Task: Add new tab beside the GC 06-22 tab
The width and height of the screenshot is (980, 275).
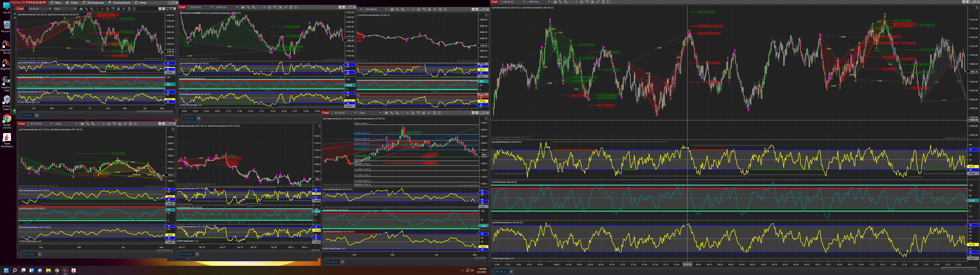Action: [x=342, y=262]
